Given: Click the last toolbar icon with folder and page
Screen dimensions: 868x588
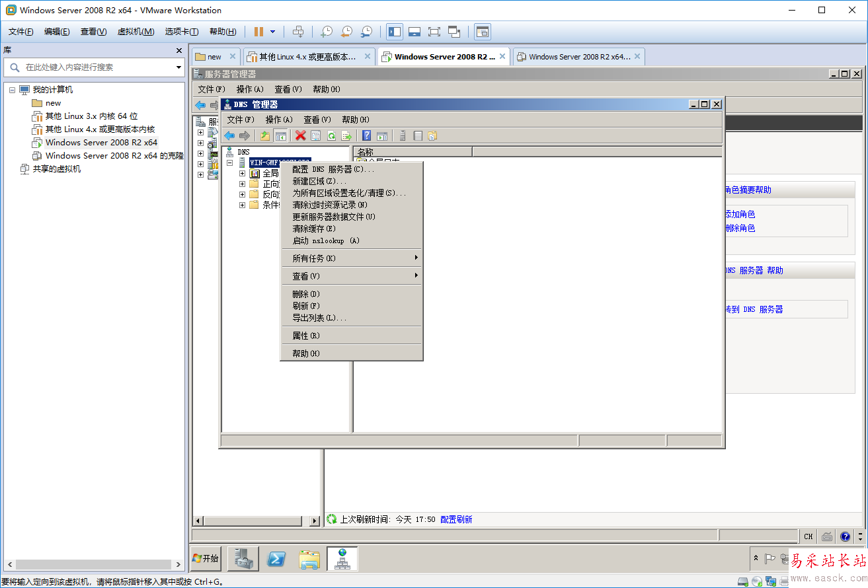Looking at the screenshot, I should coord(432,136).
